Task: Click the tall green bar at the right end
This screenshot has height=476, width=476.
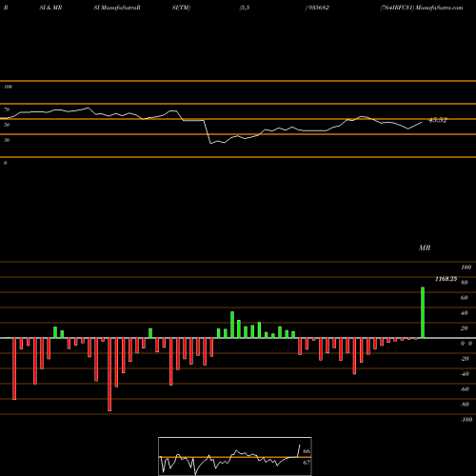Action: coord(423,312)
